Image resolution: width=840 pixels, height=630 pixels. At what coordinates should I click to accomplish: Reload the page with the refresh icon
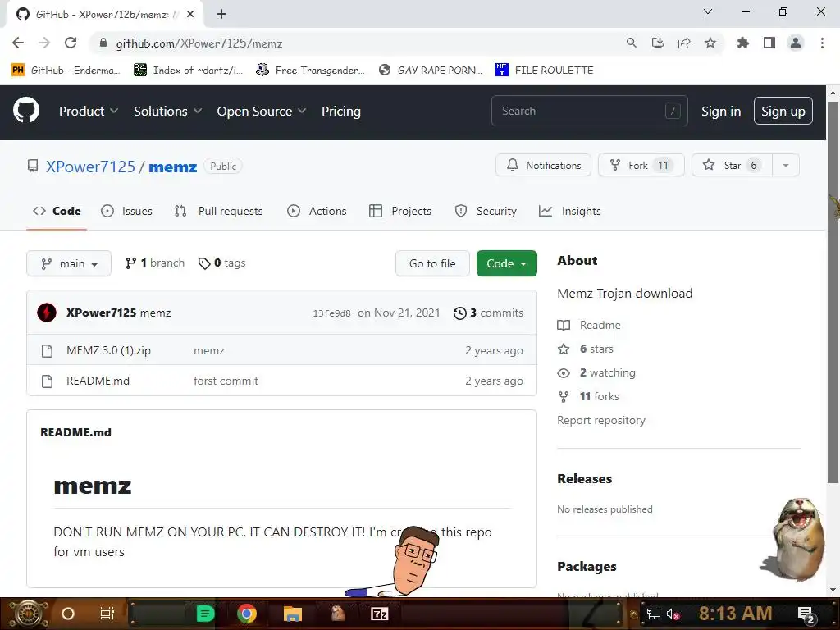(71, 43)
